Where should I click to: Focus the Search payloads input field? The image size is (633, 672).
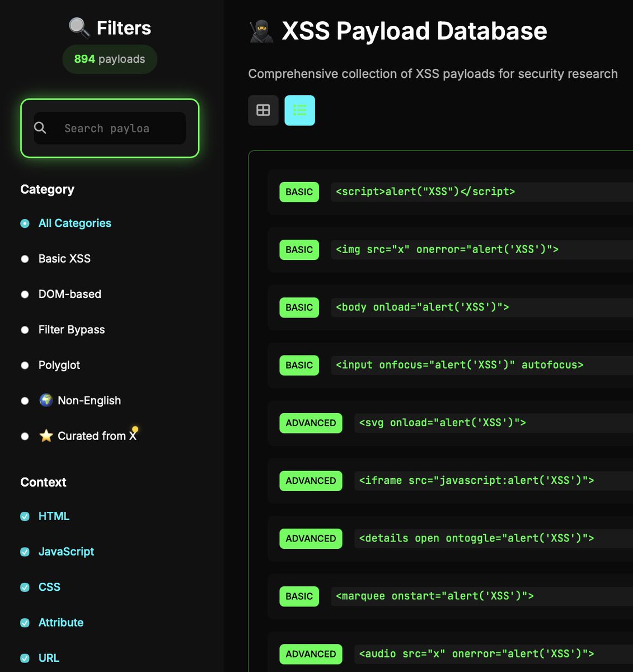(110, 128)
